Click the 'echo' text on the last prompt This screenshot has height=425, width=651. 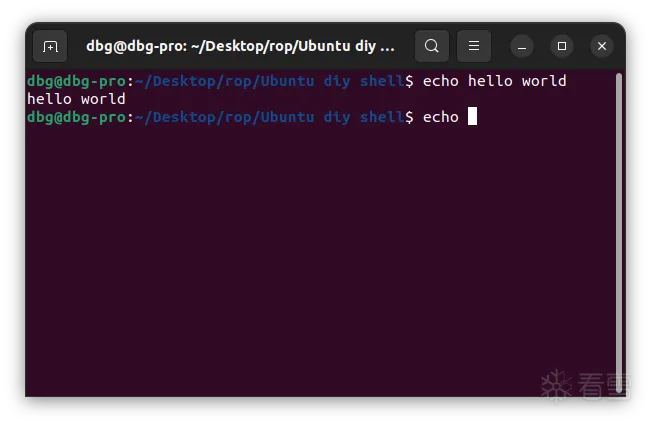tap(440, 117)
